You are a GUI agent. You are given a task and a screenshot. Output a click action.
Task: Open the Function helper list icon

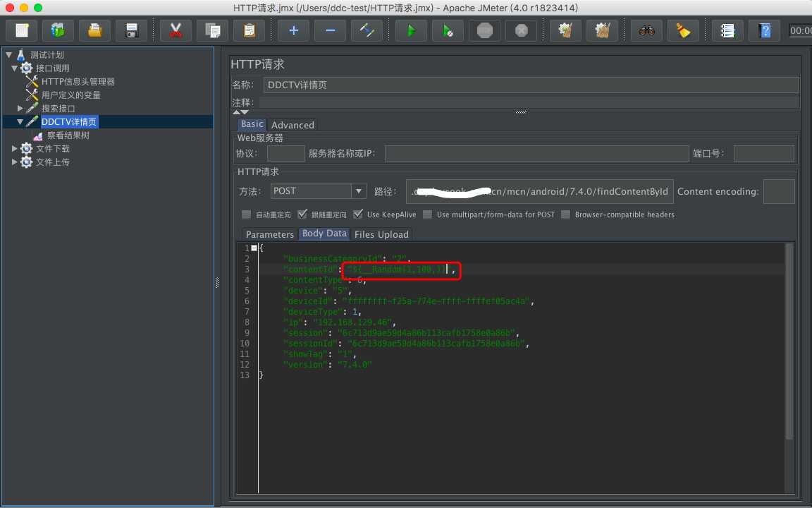(727, 30)
